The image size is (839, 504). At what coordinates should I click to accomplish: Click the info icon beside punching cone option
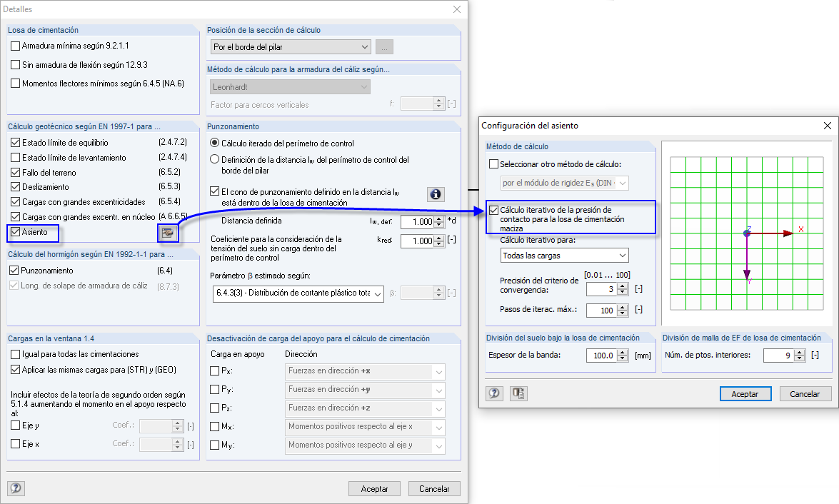(x=436, y=193)
